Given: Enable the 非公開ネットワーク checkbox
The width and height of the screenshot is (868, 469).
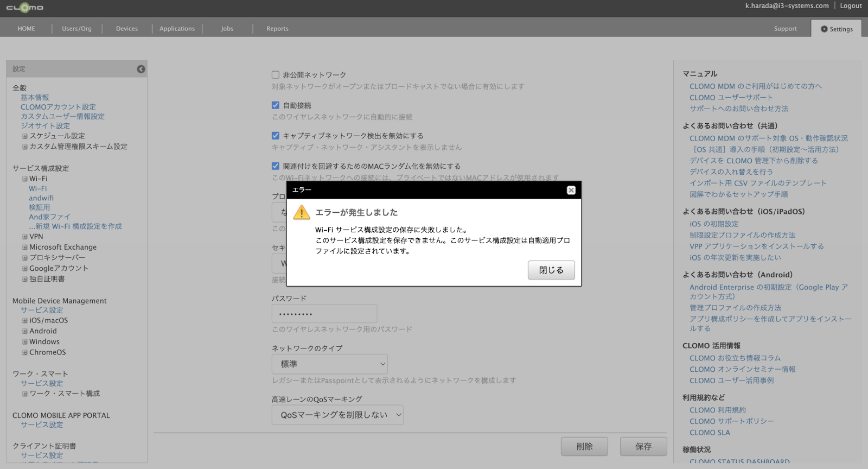Looking at the screenshot, I should tap(276, 75).
